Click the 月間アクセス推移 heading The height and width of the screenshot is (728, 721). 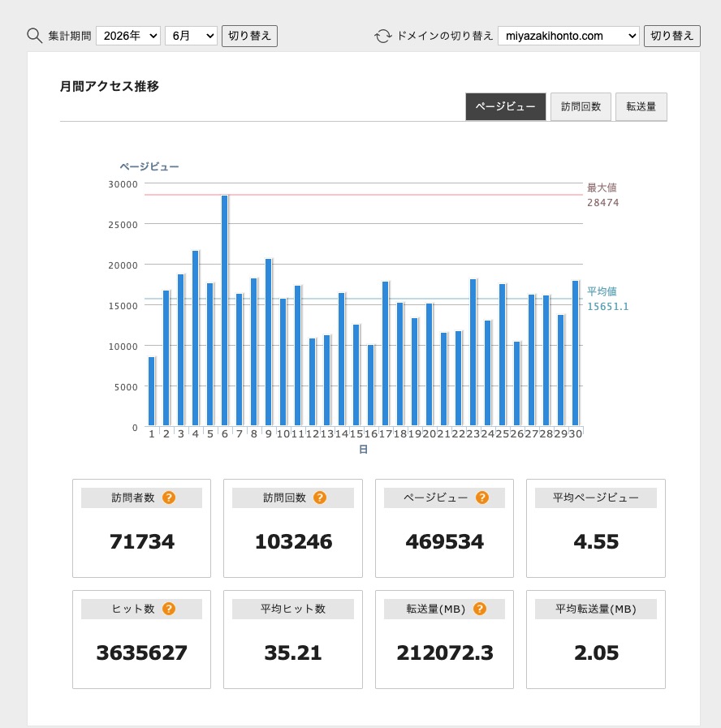coord(110,86)
